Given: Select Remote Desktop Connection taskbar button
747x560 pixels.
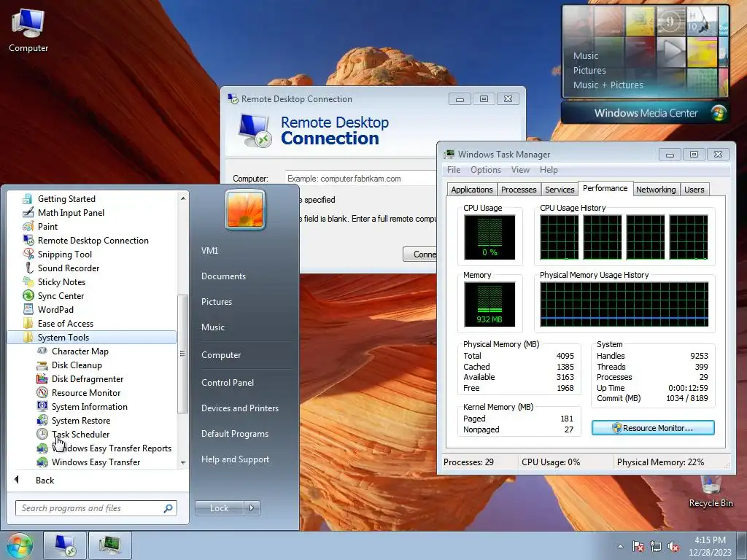Looking at the screenshot, I should pyautogui.click(x=65, y=545).
